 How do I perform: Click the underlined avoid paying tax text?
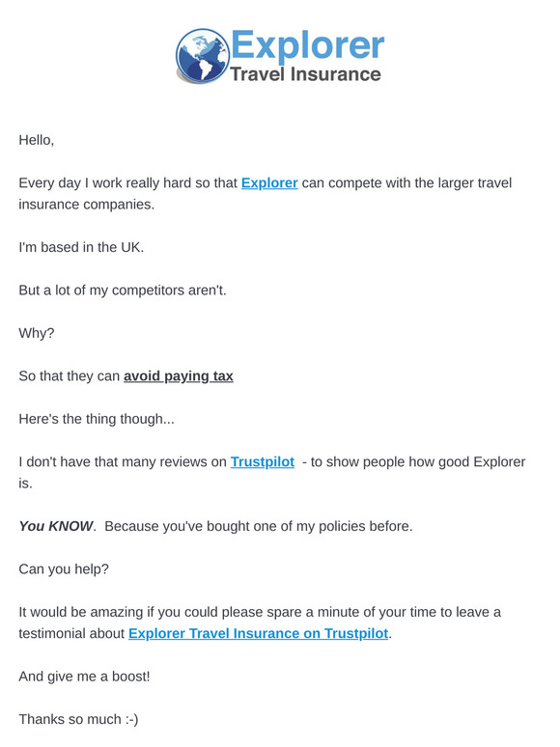click(179, 375)
